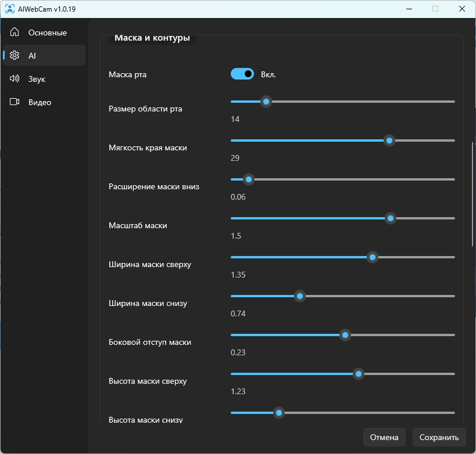
Task: Click the vertical scrollbar thumb
Action: (473, 194)
